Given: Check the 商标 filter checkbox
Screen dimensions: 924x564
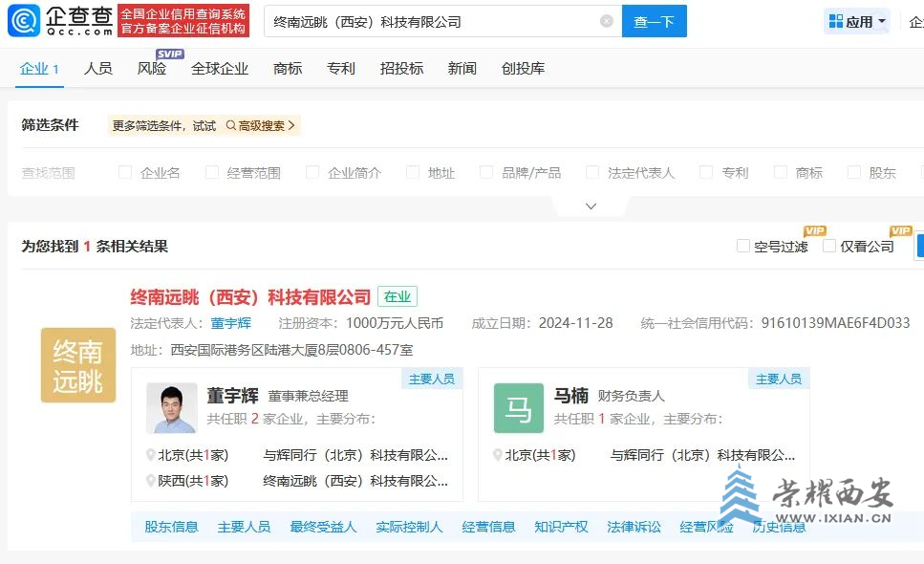Looking at the screenshot, I should (781, 172).
